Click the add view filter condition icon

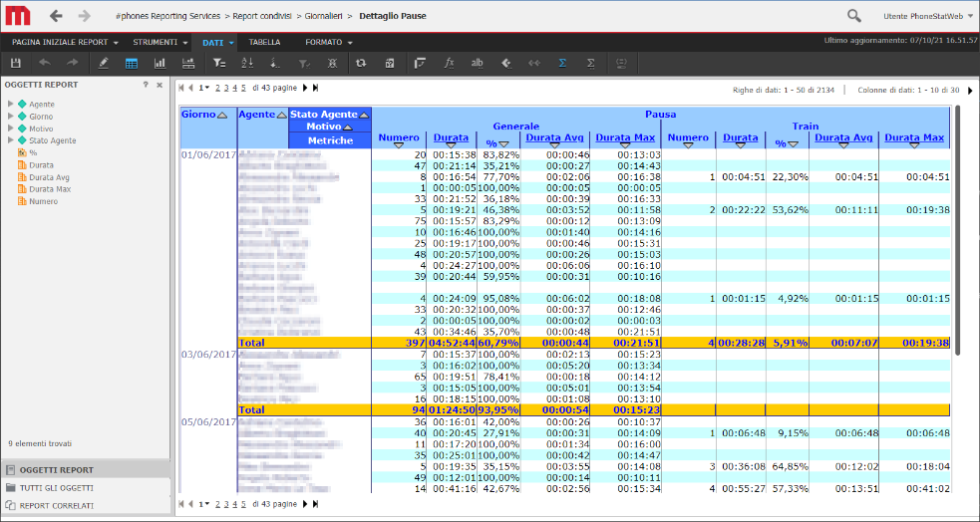[420, 63]
